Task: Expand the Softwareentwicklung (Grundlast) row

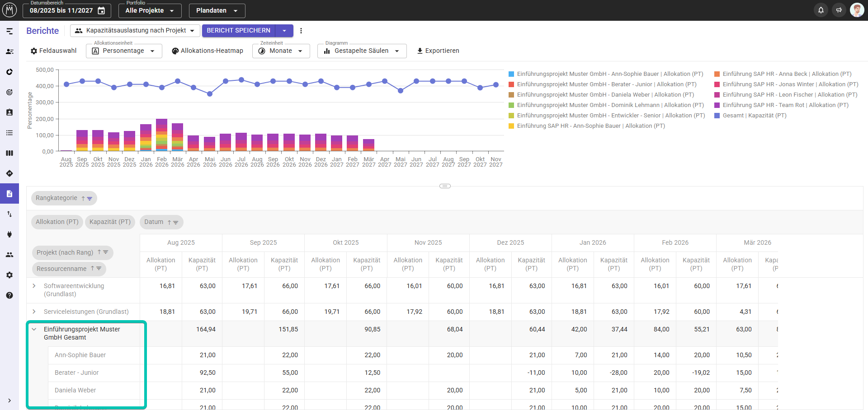Action: coord(34,286)
